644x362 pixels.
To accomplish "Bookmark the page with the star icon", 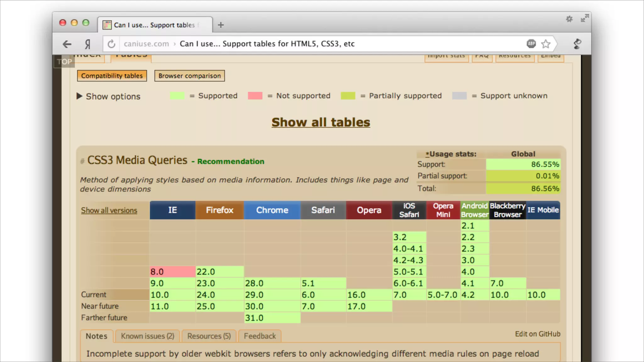I will pos(546,44).
